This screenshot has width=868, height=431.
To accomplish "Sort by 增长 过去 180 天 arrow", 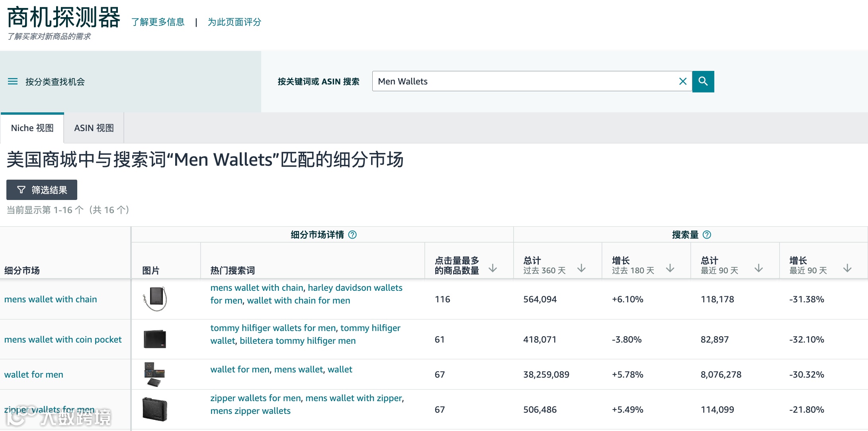I will point(670,268).
